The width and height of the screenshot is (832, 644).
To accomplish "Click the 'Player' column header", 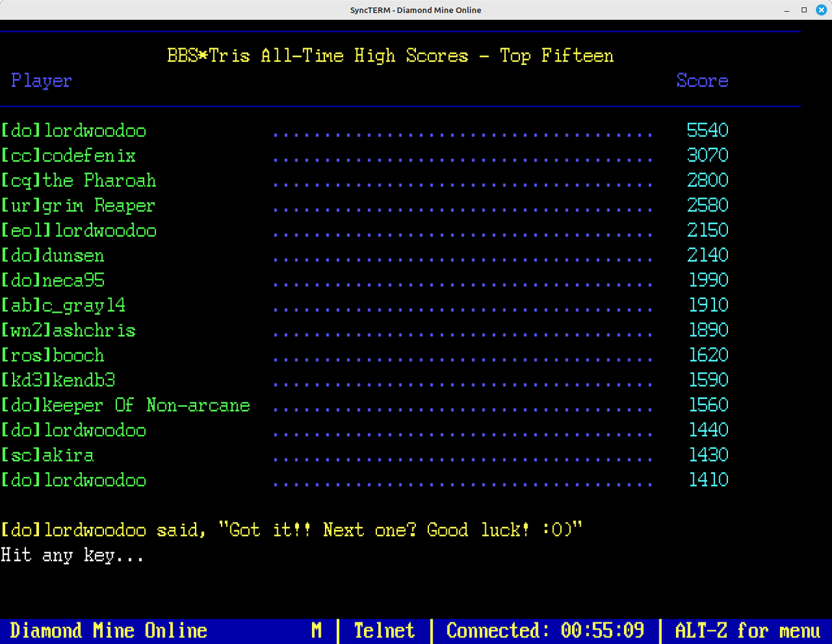I will click(41, 81).
